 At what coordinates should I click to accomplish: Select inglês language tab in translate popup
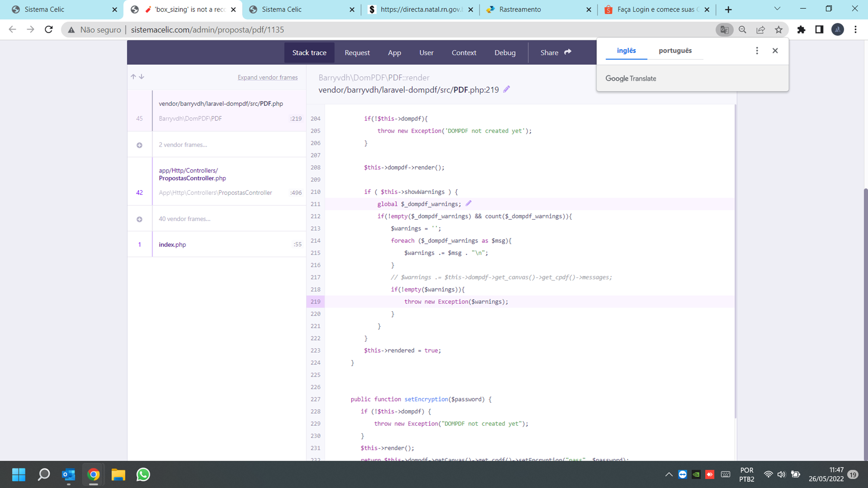pyautogui.click(x=626, y=51)
